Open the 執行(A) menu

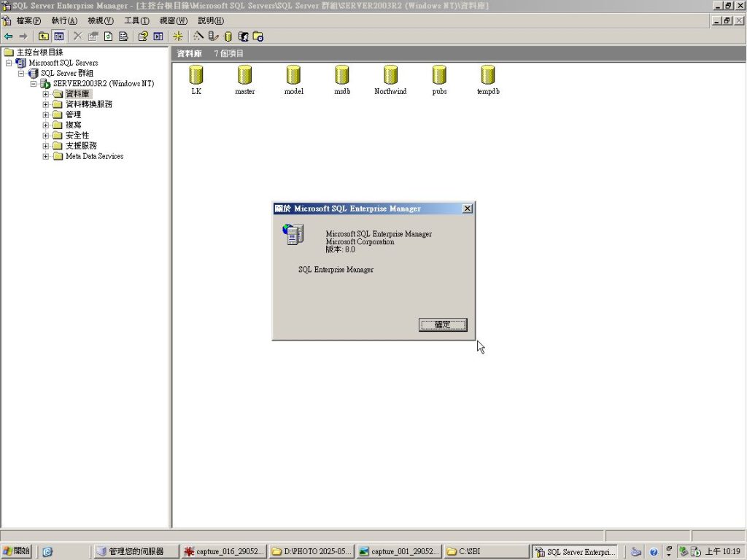click(x=64, y=20)
